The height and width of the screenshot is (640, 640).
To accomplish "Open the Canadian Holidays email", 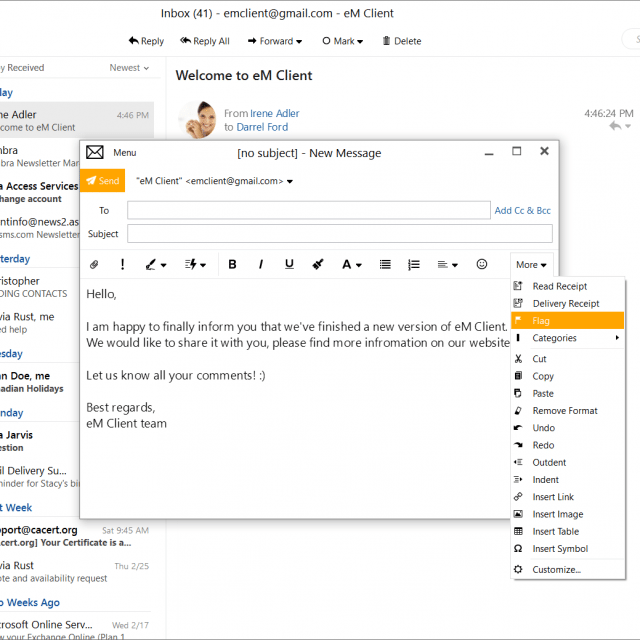I will pos(40,382).
